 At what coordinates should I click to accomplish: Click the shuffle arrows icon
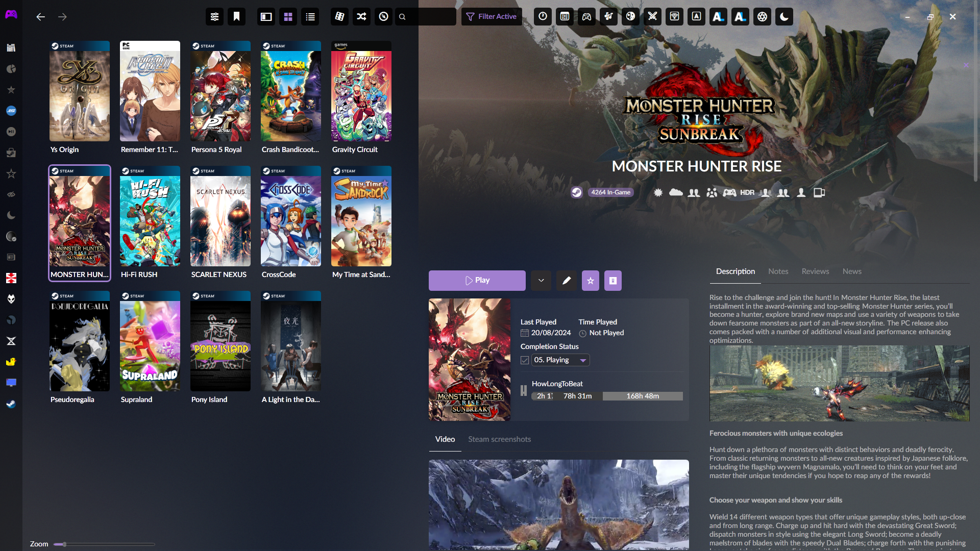pos(361,17)
